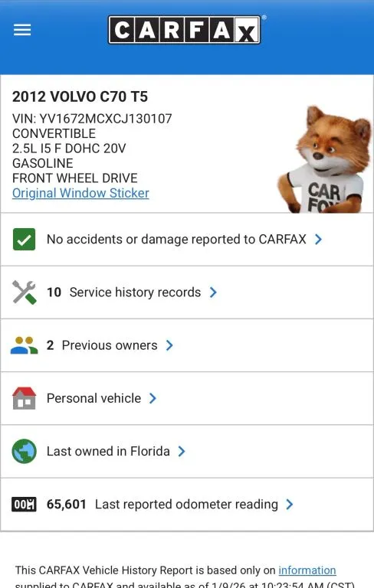Select the 2 Previous owners row

coord(187,345)
